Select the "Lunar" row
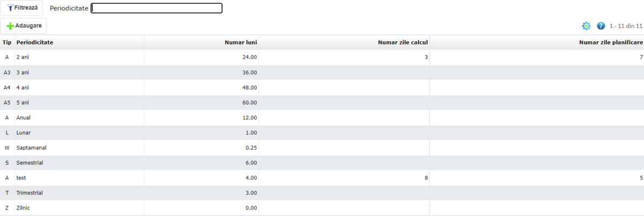This screenshot has height=216, width=644. (x=24, y=133)
